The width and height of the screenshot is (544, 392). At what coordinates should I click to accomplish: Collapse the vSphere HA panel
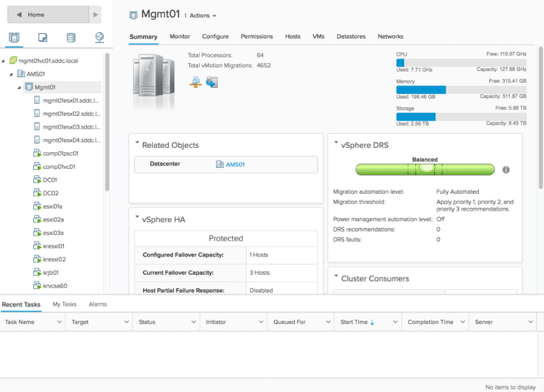(137, 217)
